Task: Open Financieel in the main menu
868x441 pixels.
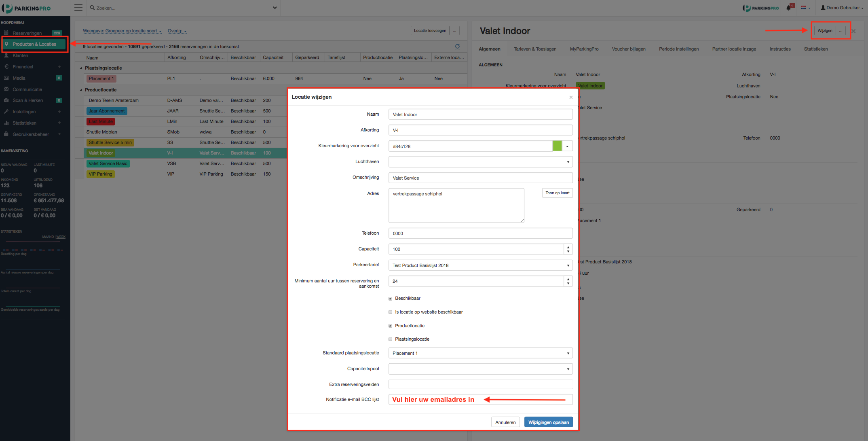Action: pyautogui.click(x=23, y=67)
